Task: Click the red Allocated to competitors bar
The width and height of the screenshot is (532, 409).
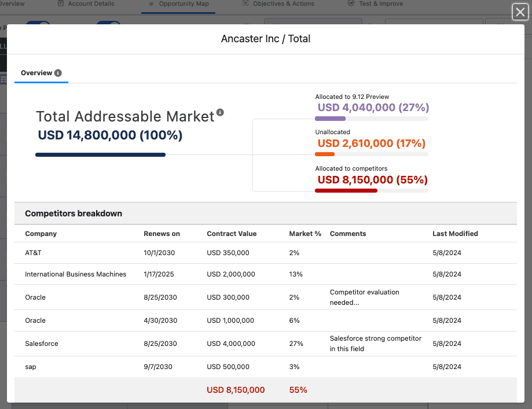Action: point(346,190)
